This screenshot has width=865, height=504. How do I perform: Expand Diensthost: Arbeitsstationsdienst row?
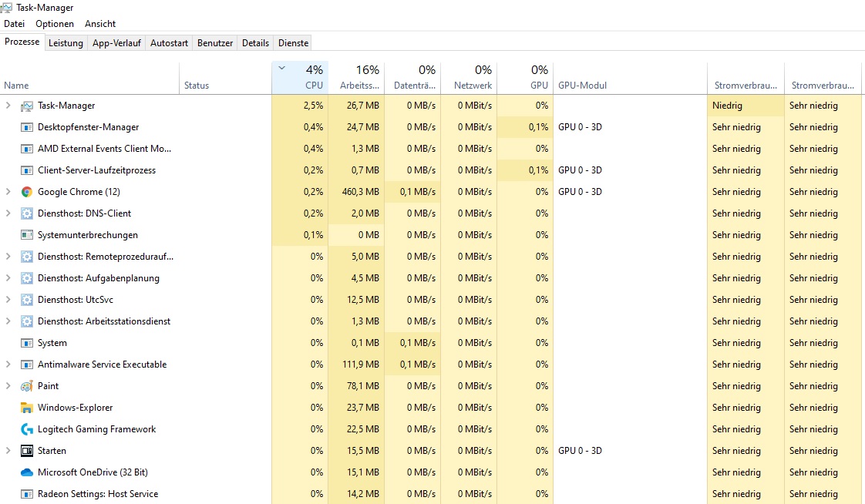(8, 321)
